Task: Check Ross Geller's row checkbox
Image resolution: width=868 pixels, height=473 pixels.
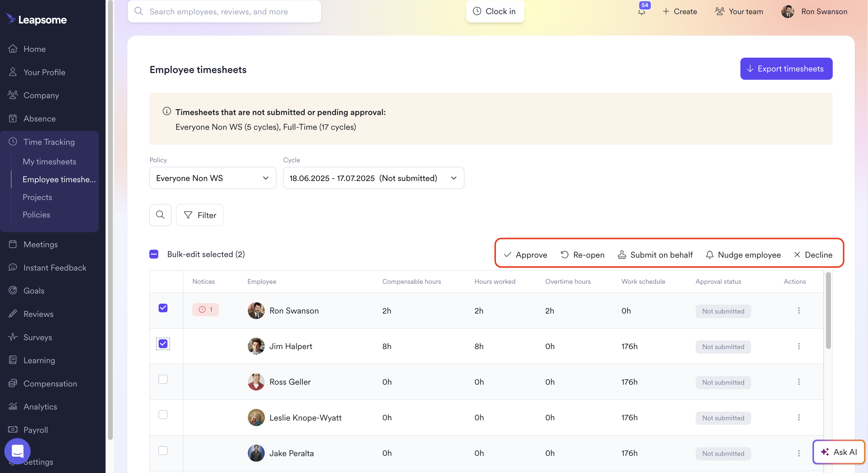Action: click(x=163, y=379)
